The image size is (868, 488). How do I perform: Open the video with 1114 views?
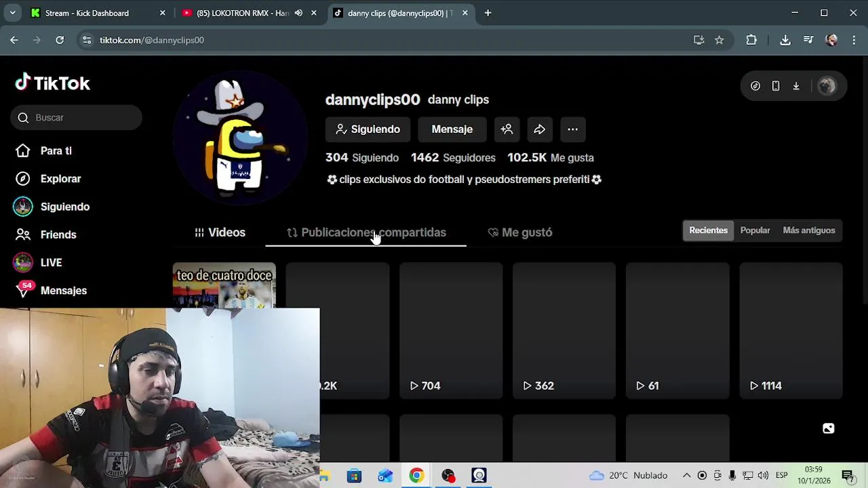[x=791, y=330]
